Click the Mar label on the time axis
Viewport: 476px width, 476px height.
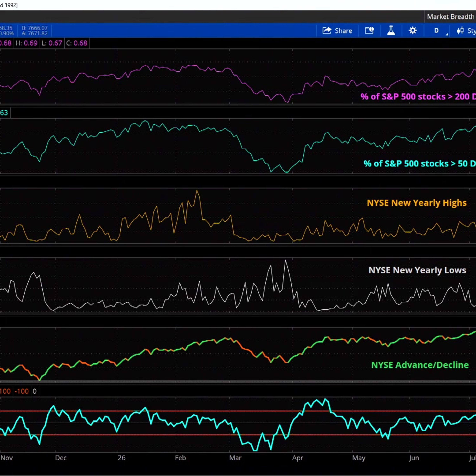coord(235,458)
